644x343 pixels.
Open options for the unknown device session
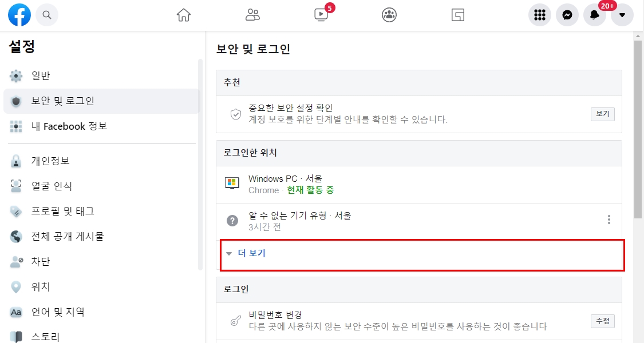[x=609, y=219]
